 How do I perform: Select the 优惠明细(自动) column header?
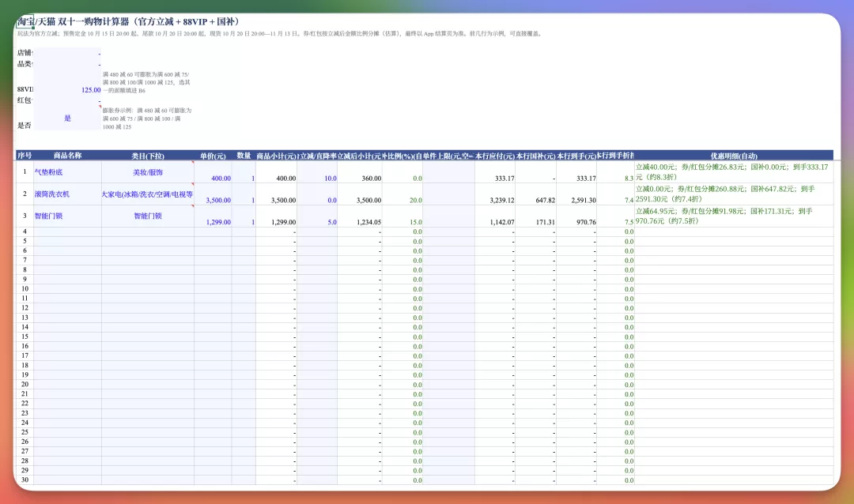click(x=734, y=156)
